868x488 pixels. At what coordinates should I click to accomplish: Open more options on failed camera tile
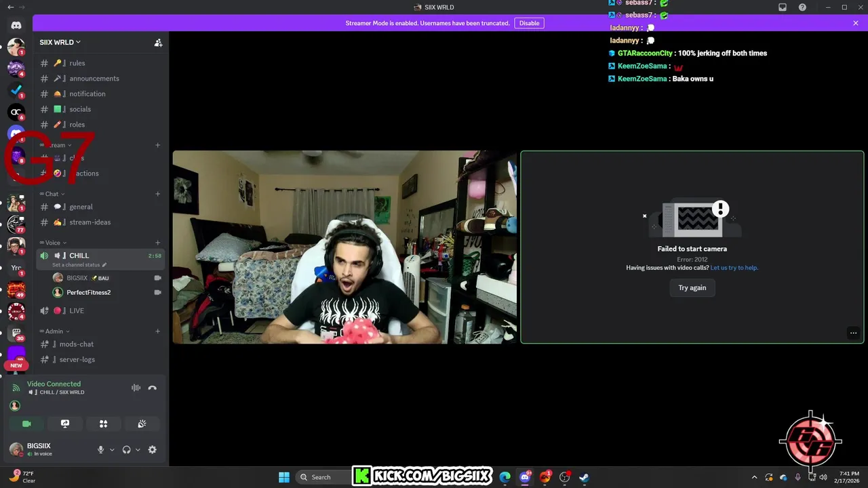pyautogui.click(x=853, y=333)
